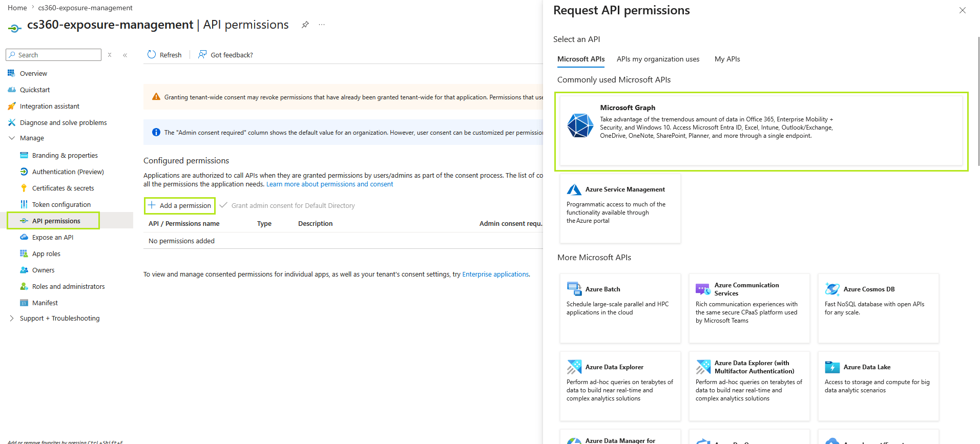Click the Type column header
This screenshot has width=980, height=444.
click(x=264, y=224)
